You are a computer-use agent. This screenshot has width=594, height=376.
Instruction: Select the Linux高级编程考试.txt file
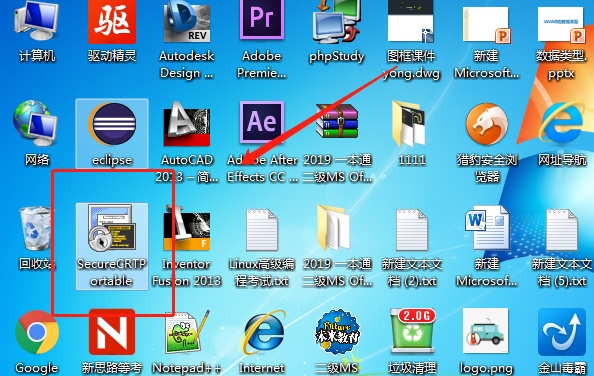[x=262, y=230]
